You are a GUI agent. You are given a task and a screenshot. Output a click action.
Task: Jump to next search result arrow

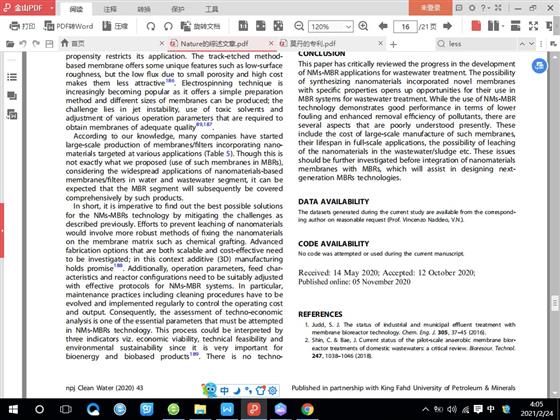pyautogui.click(x=532, y=44)
